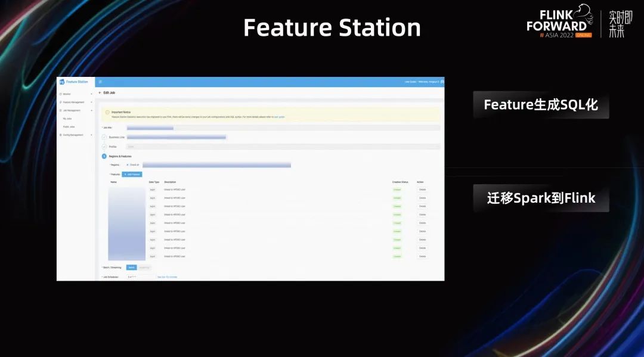Click the Job Management sidebar icon
Image resolution: width=644 pixels, height=357 pixels.
[x=60, y=110]
